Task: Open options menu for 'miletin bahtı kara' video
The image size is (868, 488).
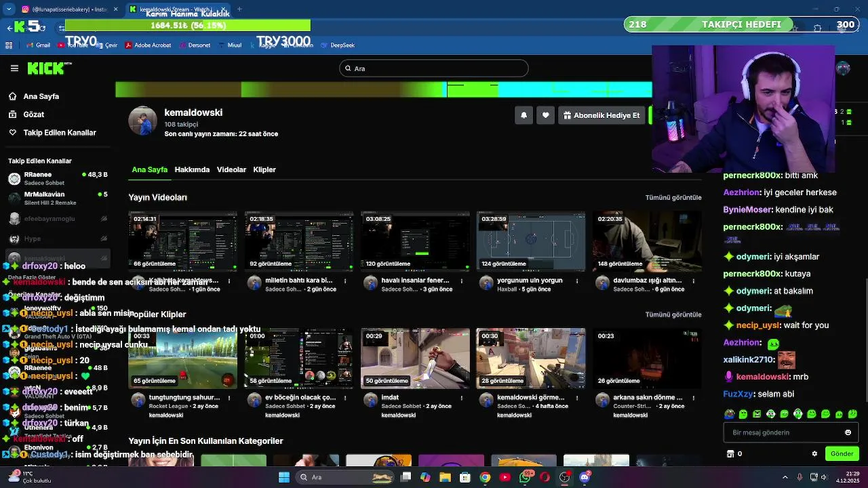Action: 344,281
